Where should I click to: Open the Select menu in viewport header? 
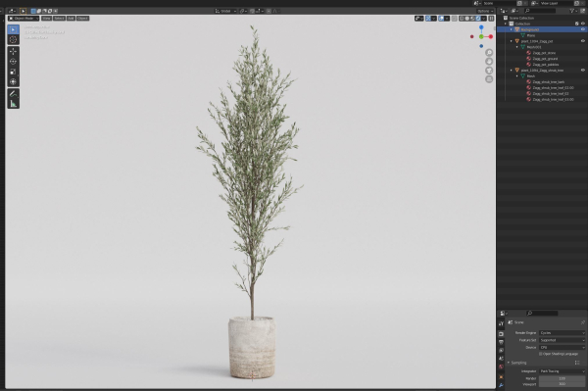[x=59, y=19]
